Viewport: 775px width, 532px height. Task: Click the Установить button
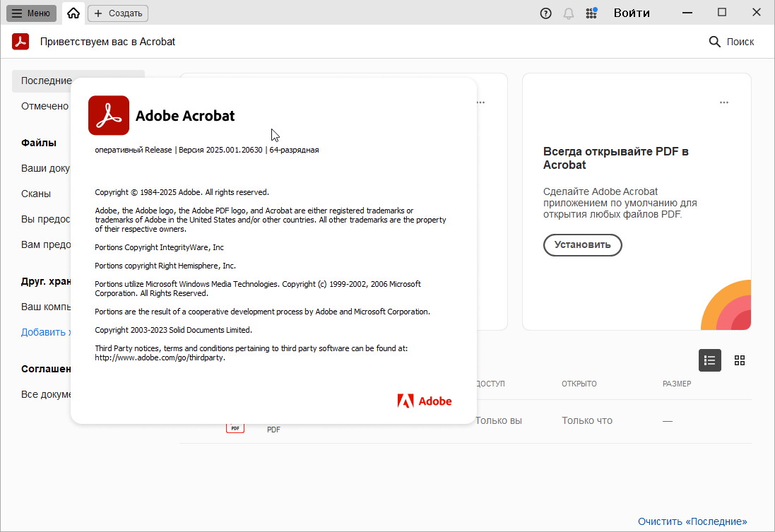click(x=582, y=244)
